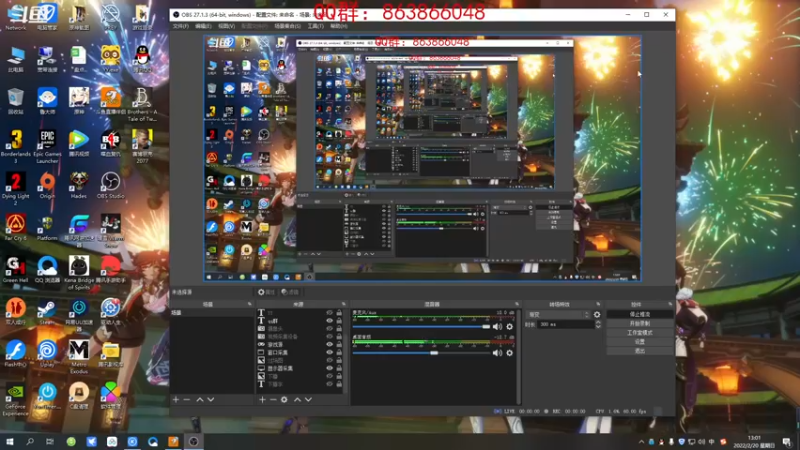Open the 场景集合(S) menu
The image size is (800, 450).
pyautogui.click(x=287, y=26)
